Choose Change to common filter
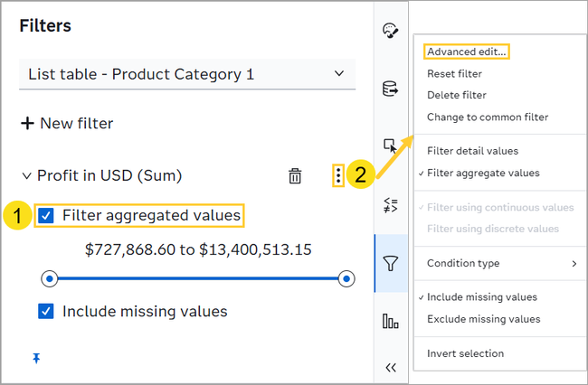The width and height of the screenshot is (588, 385). 487,117
